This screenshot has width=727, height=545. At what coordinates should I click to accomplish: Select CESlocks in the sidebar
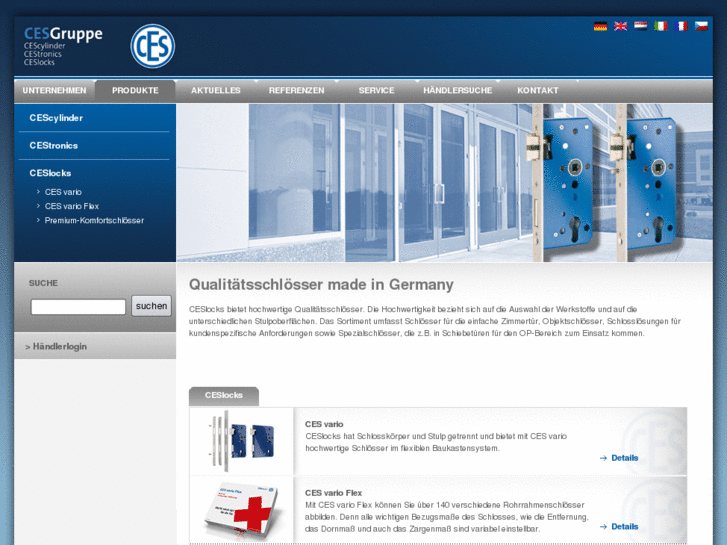tap(51, 173)
